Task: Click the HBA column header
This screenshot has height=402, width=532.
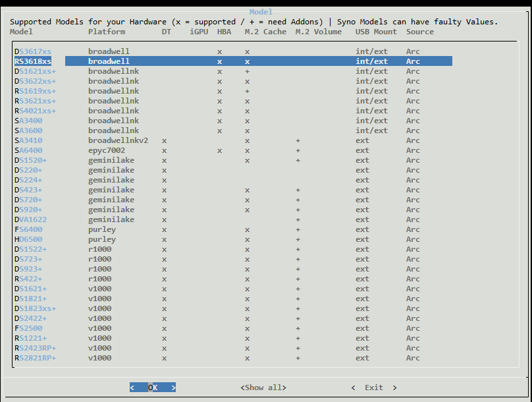Action: coord(225,32)
